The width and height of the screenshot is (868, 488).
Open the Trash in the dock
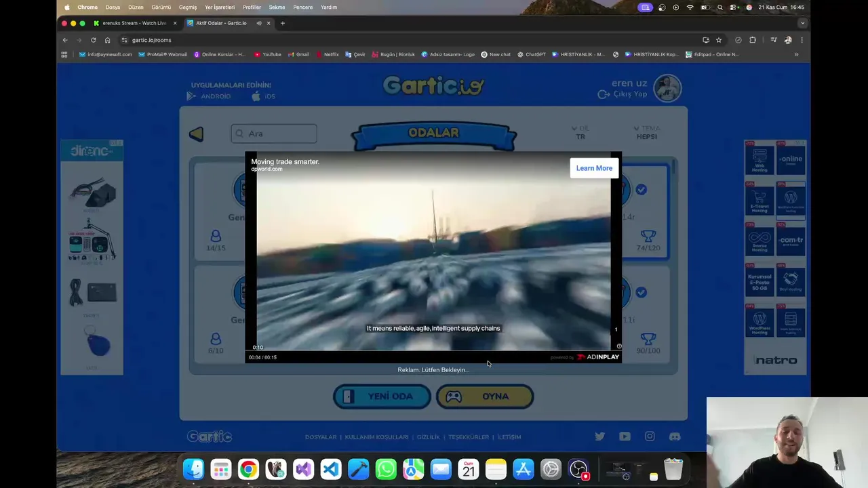click(x=673, y=469)
